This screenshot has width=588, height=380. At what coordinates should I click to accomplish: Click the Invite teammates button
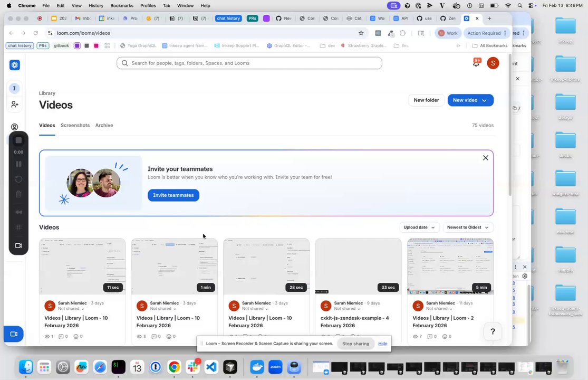[x=173, y=195]
